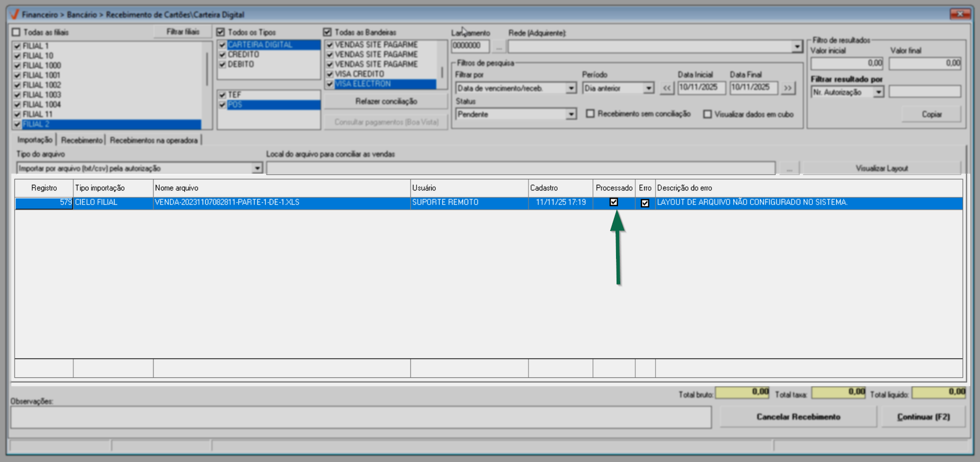The image size is (980, 462).
Task: Browse for file with ellipsis button
Action: click(789, 169)
